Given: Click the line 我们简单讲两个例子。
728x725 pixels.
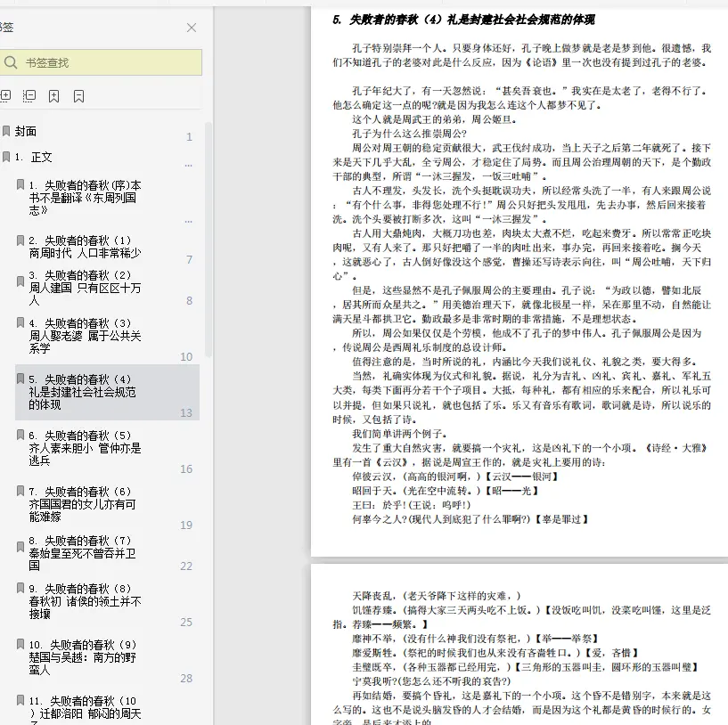Looking at the screenshot, I should pyautogui.click(x=400, y=435).
